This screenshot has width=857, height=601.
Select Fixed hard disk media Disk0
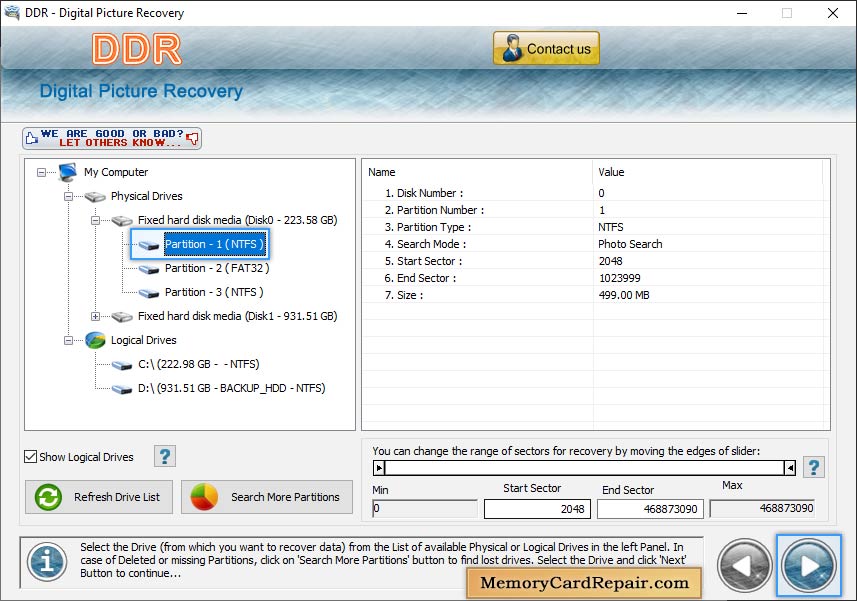237,220
